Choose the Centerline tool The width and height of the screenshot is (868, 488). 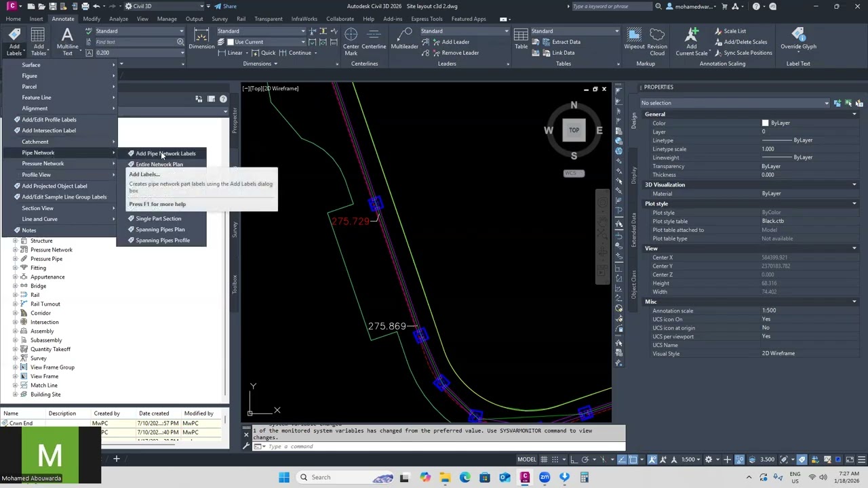(374, 39)
